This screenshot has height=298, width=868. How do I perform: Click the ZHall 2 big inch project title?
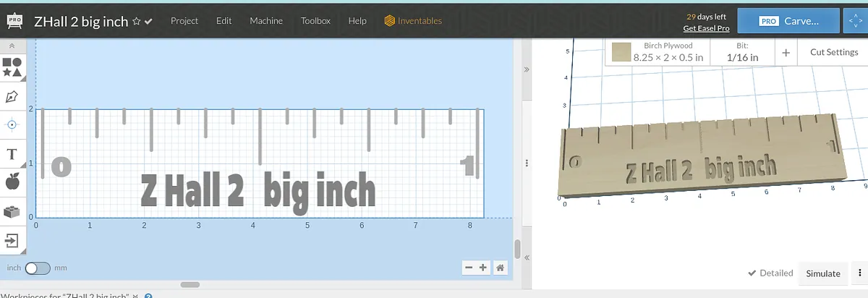pyautogui.click(x=81, y=22)
